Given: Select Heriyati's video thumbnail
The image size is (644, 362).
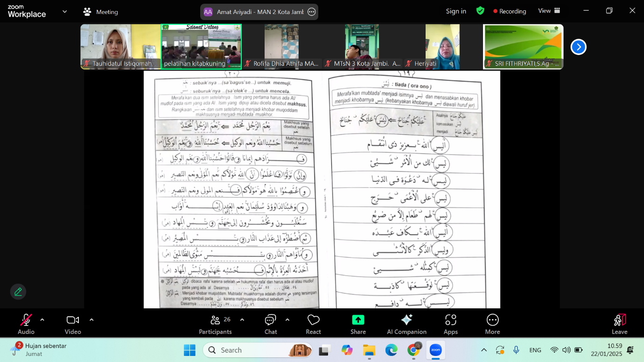Looking at the screenshot, I should [442, 47].
